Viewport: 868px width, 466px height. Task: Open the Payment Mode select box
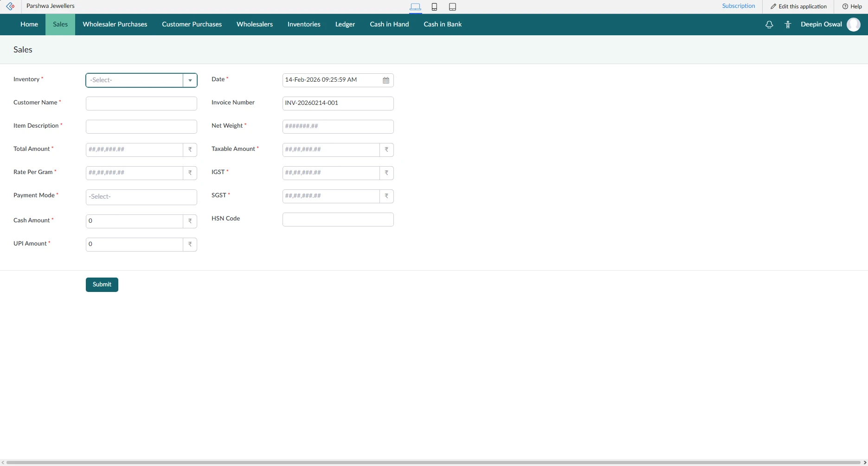pyautogui.click(x=141, y=197)
